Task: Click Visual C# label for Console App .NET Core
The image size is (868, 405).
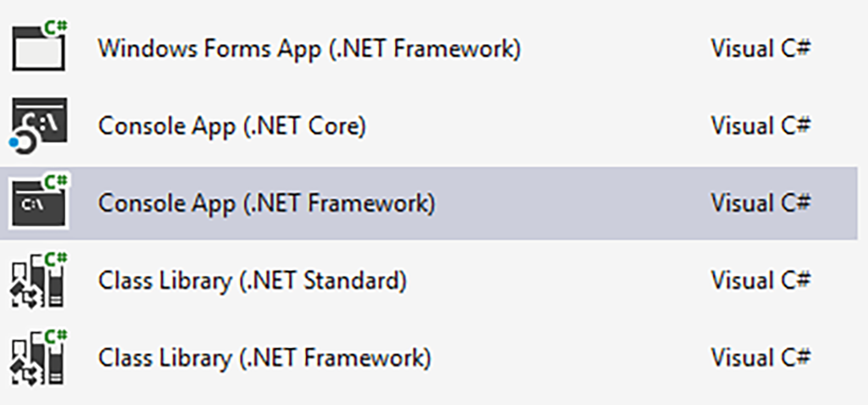Action: click(x=760, y=126)
